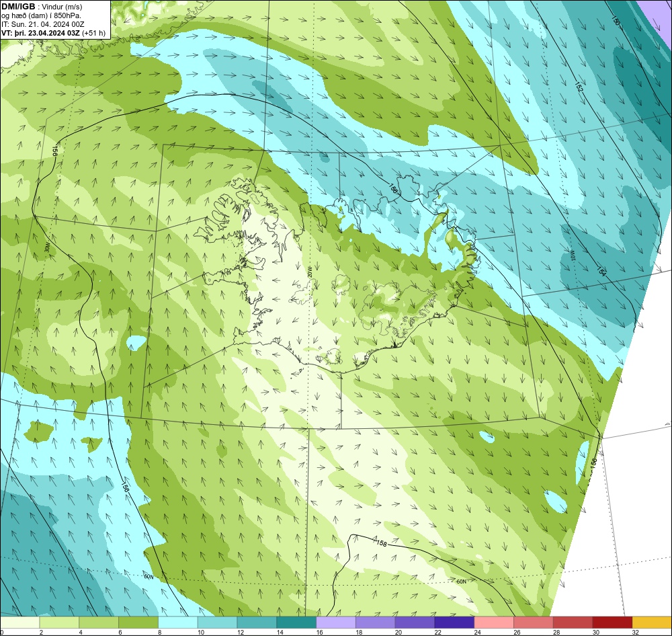
Task: Select the 2–4 m/s light green swatch
Action: click(x=59, y=623)
